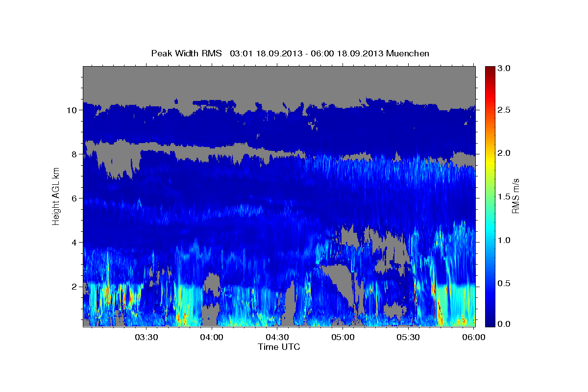Click the 'Time UTC' axis label
588x392 pixels.
[279, 347]
